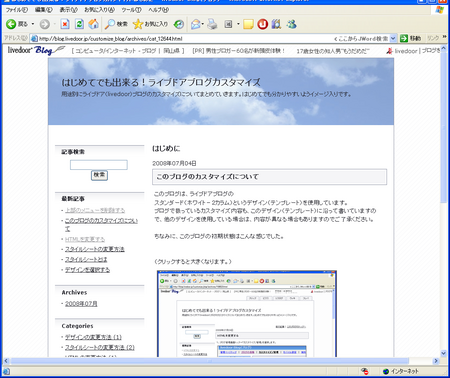Expand the toolbar overflow chevron near リンク
The width and height of the screenshot is (450, 378).
(445, 37)
